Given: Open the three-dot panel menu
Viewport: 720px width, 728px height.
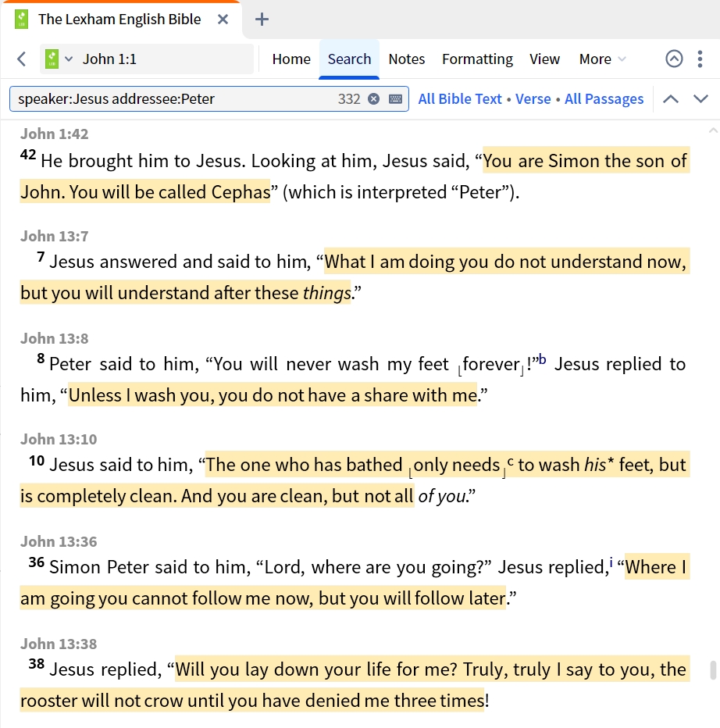Looking at the screenshot, I should [x=700, y=59].
